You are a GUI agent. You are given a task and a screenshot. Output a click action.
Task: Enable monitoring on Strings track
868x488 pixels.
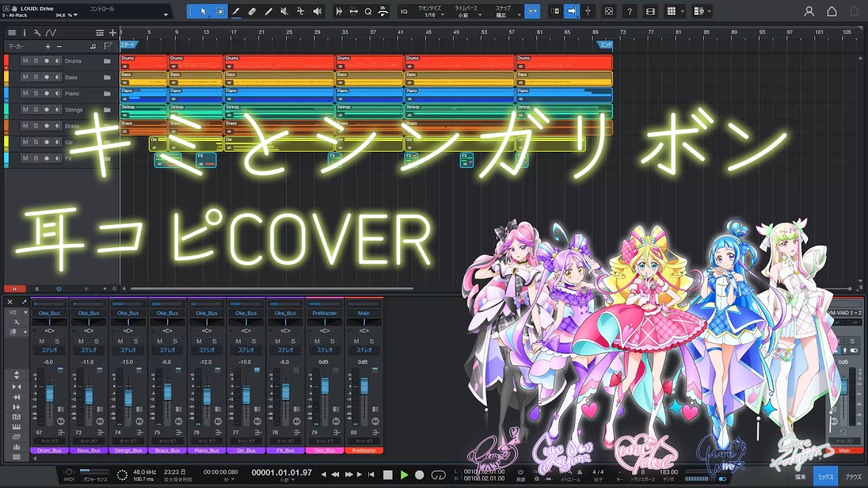tap(58, 110)
